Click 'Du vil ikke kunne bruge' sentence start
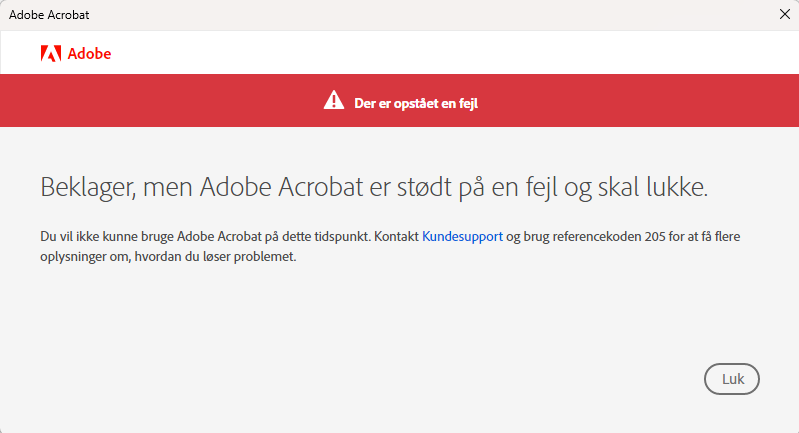 coord(99,237)
